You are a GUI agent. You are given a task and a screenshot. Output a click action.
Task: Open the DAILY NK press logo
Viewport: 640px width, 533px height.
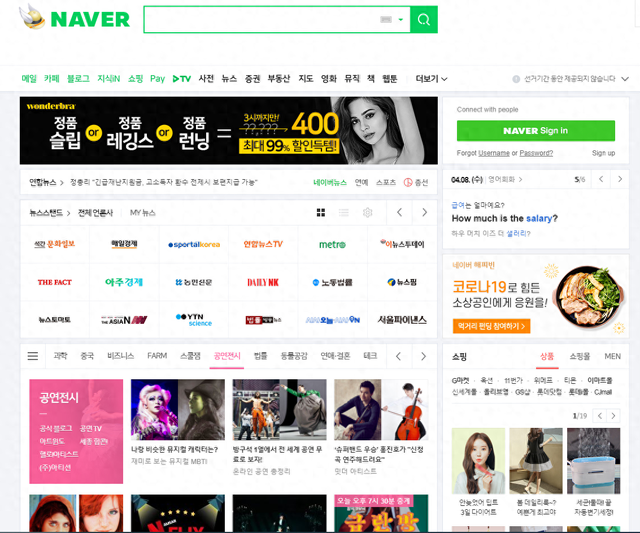[263, 282]
